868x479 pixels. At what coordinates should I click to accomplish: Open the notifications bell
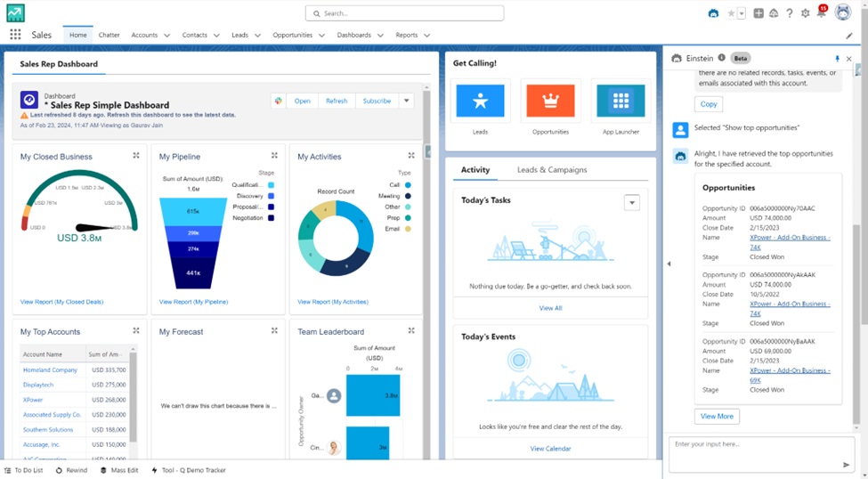(821, 13)
